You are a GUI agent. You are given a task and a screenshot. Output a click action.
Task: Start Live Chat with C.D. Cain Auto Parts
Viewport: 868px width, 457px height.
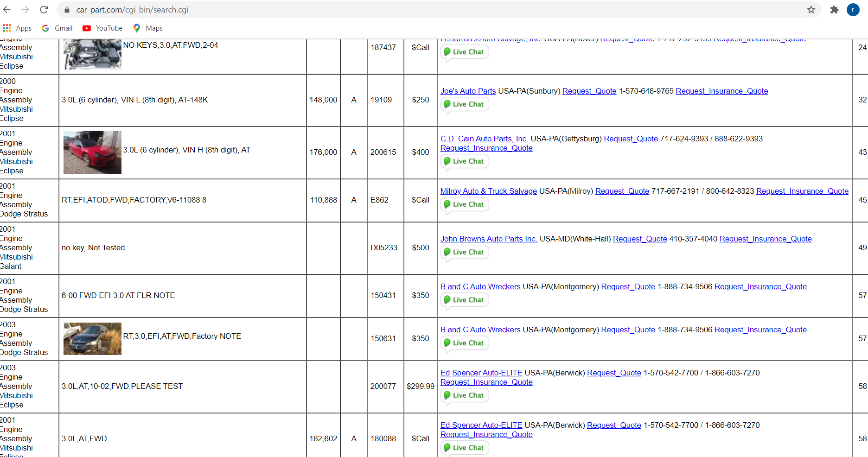click(465, 161)
